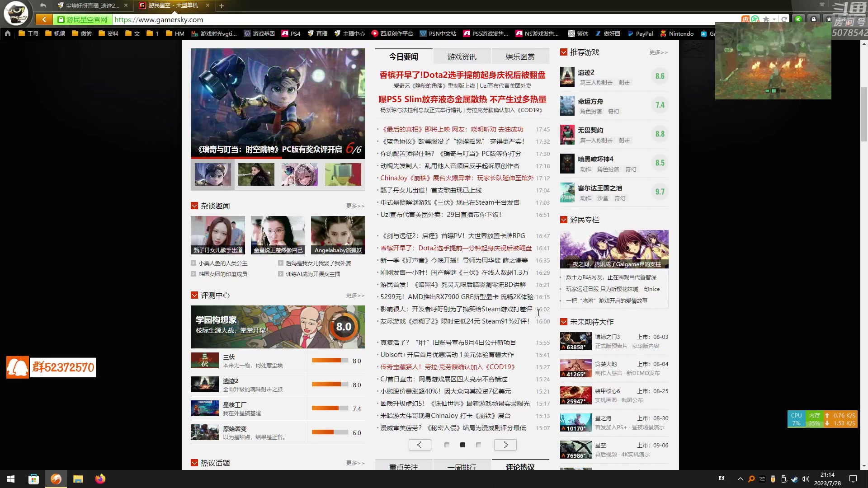Open the 学园构想家 review banner

point(278,327)
